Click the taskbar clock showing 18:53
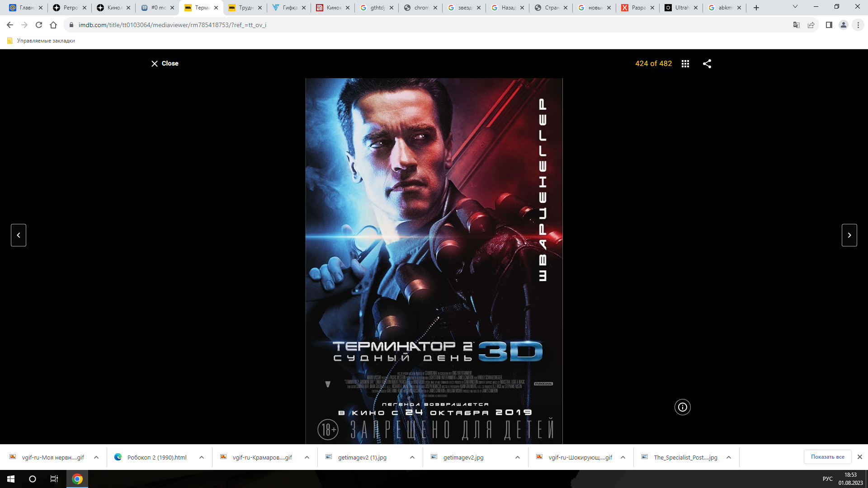Viewport: 868px width, 488px height. click(x=850, y=479)
